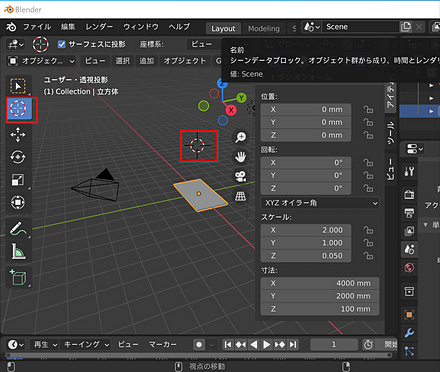Select the Rotate tool

tap(18, 157)
